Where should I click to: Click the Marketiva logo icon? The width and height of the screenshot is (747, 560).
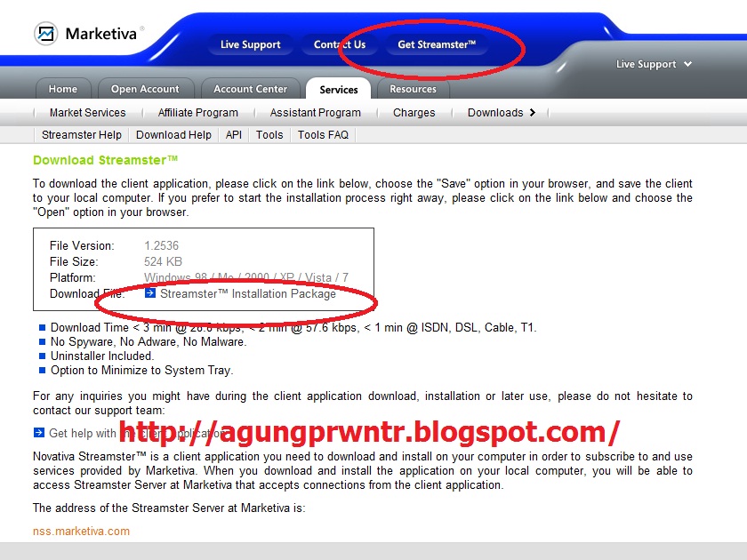click(x=46, y=34)
